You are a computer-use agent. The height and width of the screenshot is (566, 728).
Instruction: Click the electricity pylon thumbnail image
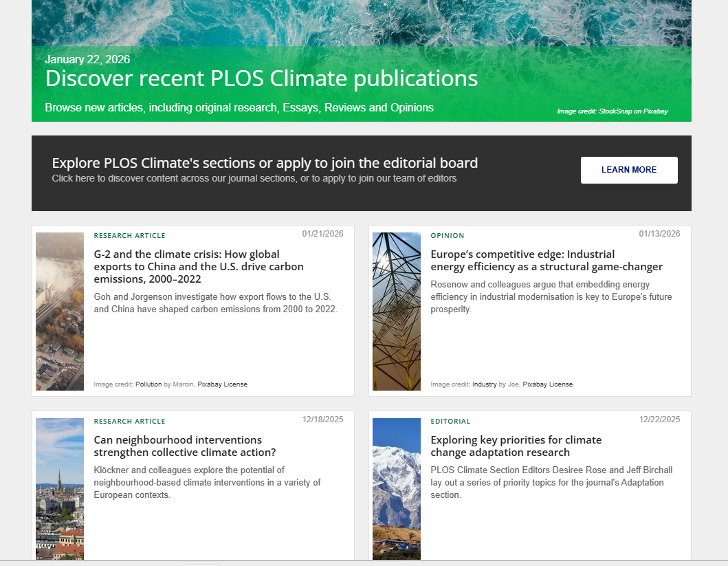pos(397,311)
